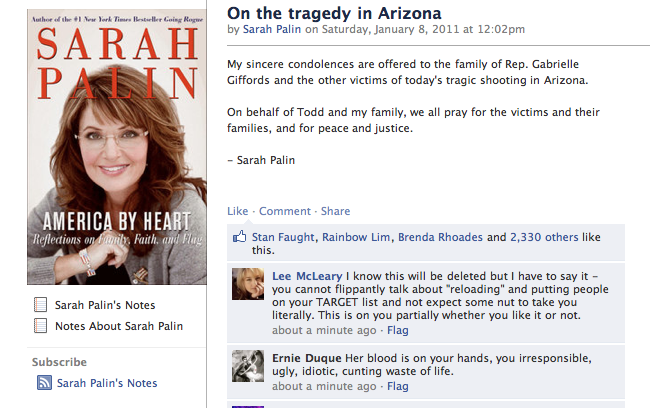Like the Arizona tragedy note

coord(238,211)
